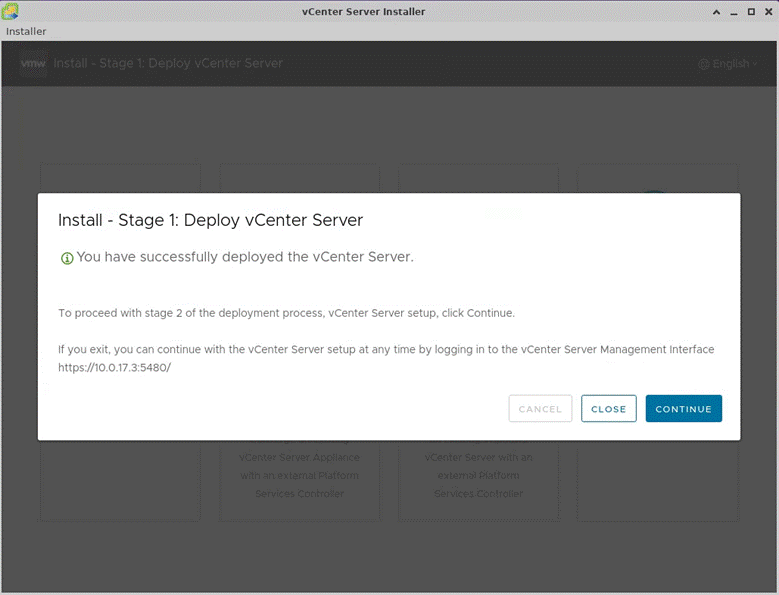
Task: Click background header 'Install - Stage 1: Deploy vCenter Server'
Action: tap(168, 63)
